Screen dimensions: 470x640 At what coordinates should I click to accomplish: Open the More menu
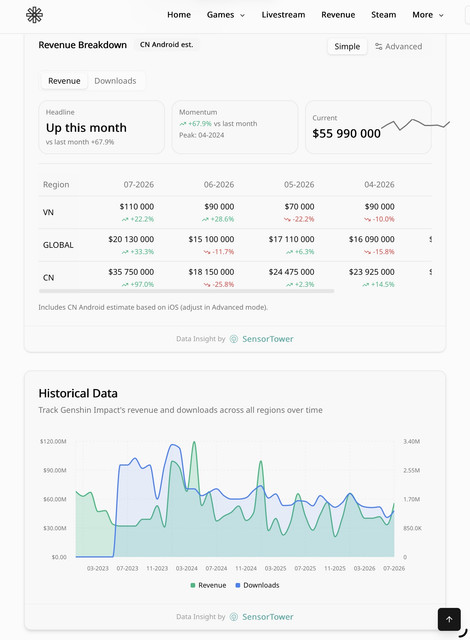click(x=428, y=15)
